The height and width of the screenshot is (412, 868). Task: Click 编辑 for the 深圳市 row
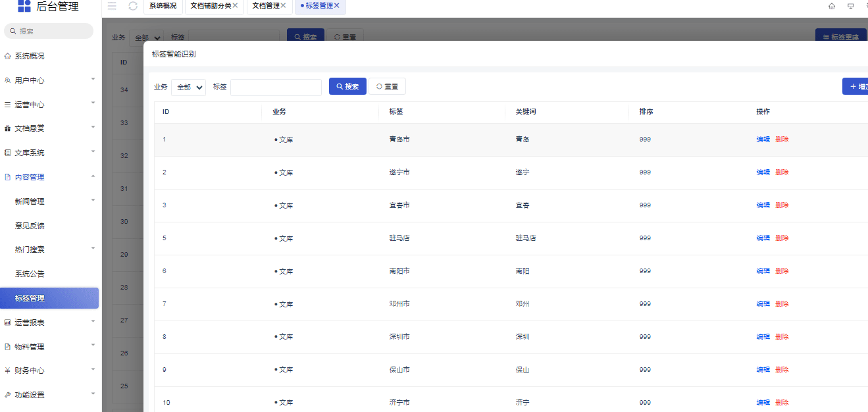tap(763, 337)
